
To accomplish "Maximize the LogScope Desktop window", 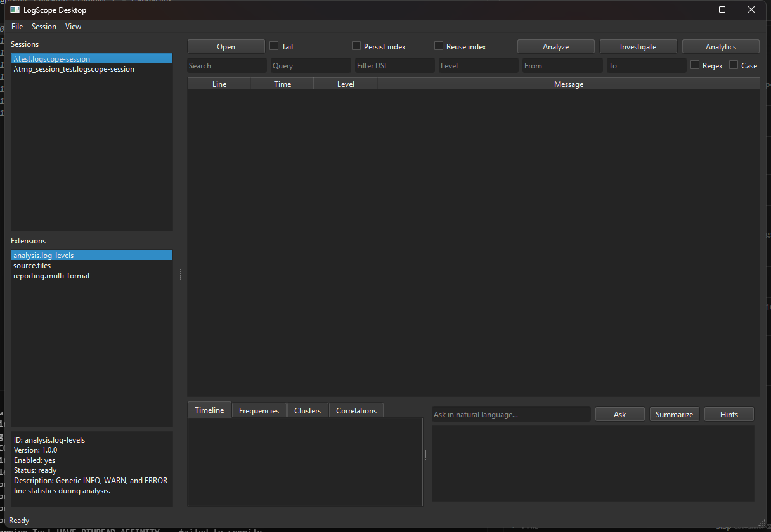I will 722,10.
